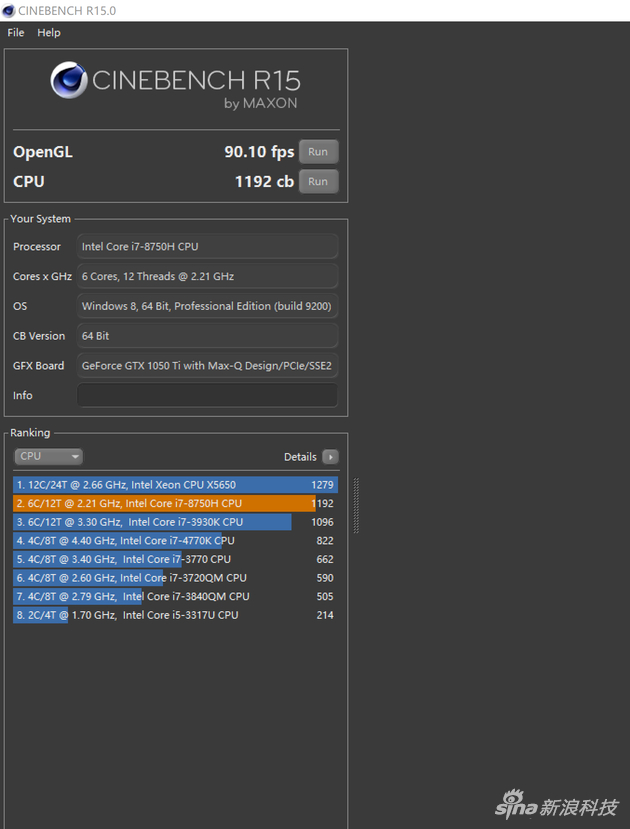This screenshot has width=630, height=829.
Task: Click the Info input field
Action: 207,395
